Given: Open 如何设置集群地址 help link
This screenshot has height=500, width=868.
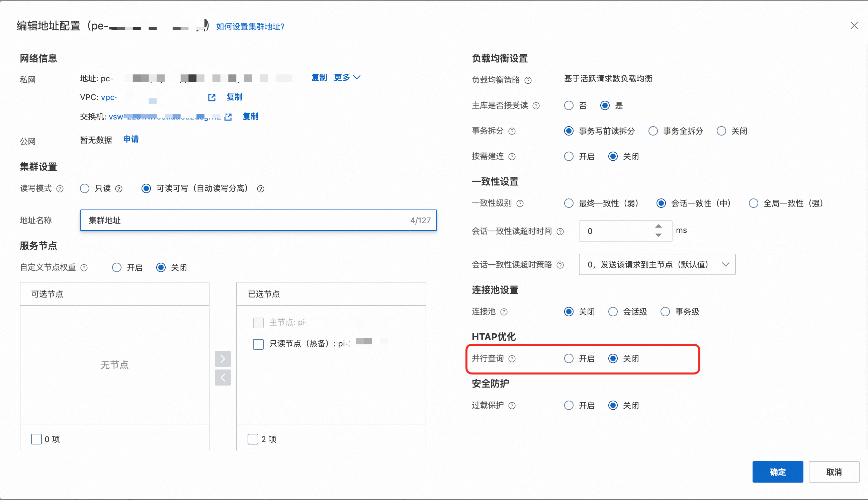Looking at the screenshot, I should pos(250,26).
